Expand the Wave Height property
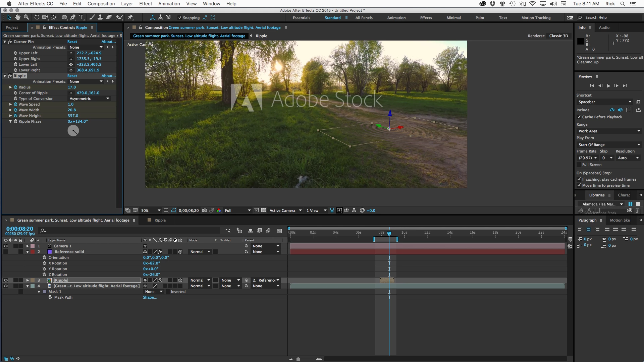The height and width of the screenshot is (362, 644). pyautogui.click(x=10, y=116)
